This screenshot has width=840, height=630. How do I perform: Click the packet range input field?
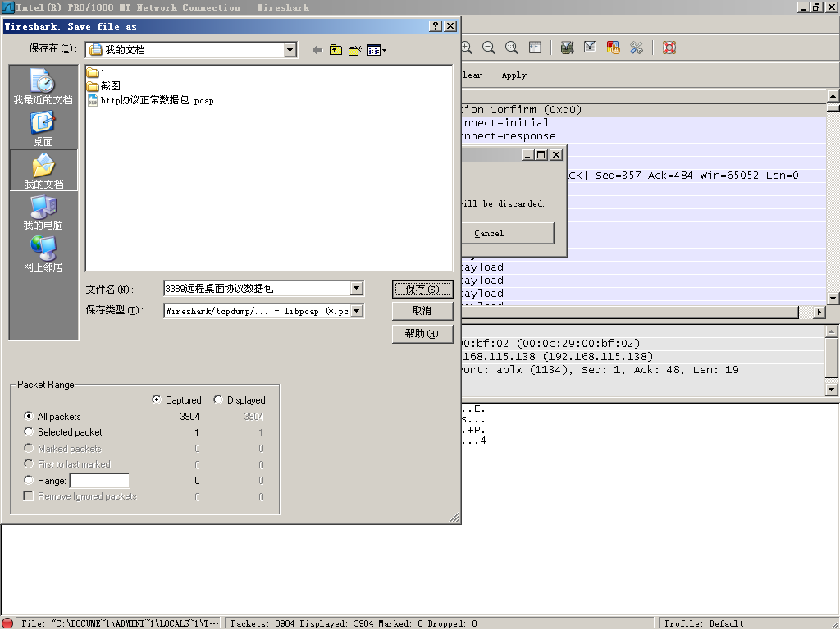tap(99, 481)
